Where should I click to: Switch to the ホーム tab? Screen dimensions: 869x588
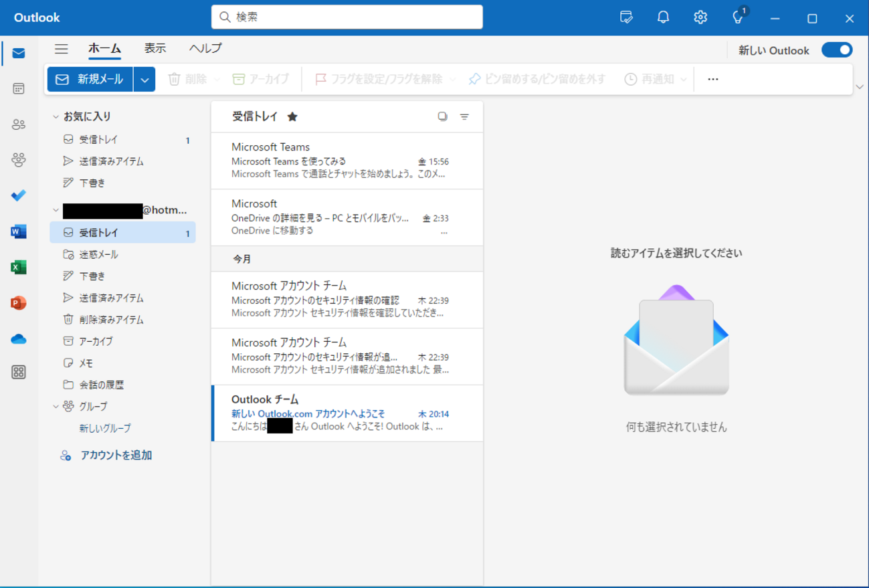pyautogui.click(x=104, y=49)
